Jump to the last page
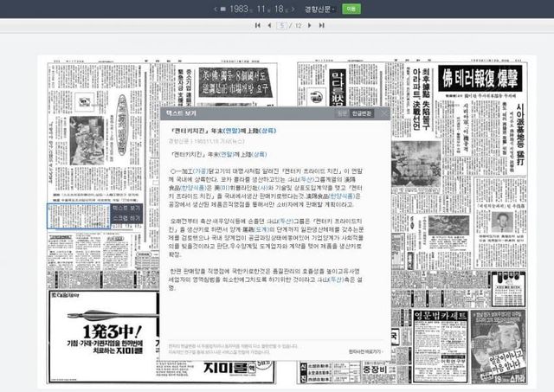Viewport: 554px width, 392px height. point(321,26)
